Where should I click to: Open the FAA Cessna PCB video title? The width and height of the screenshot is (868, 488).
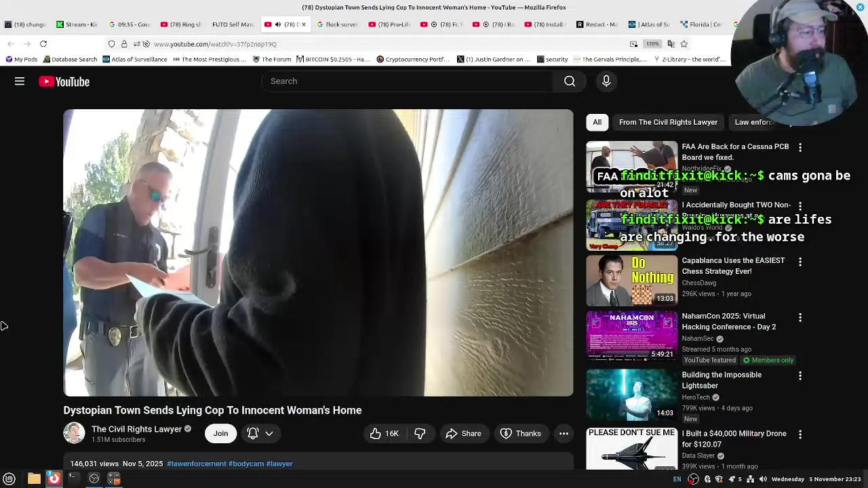(735, 152)
